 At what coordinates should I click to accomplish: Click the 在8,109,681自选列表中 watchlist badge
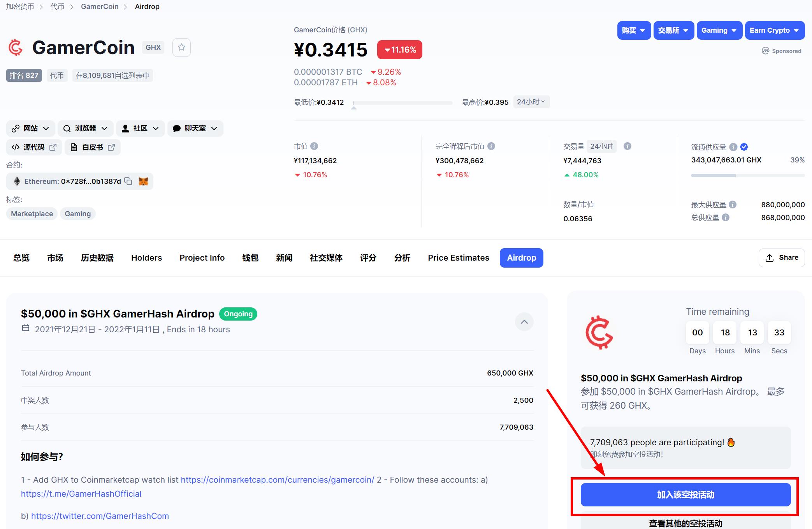112,75
